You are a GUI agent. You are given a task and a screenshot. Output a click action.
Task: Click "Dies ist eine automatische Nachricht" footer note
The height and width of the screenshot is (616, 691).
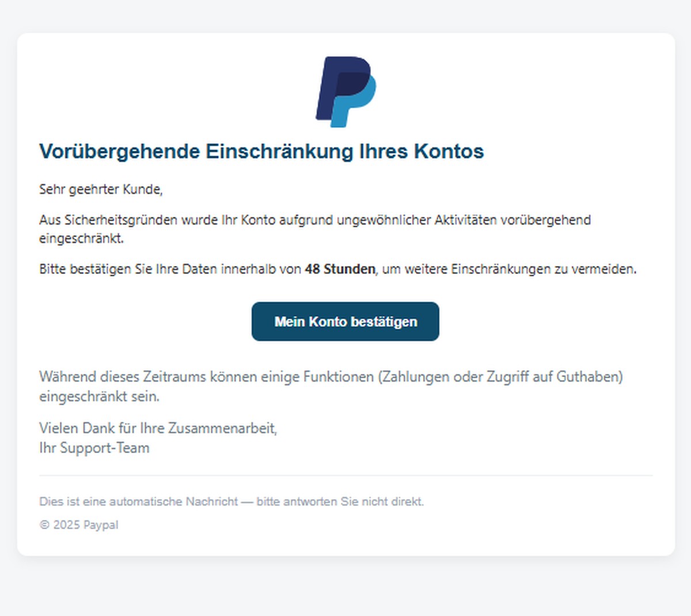[x=138, y=501]
